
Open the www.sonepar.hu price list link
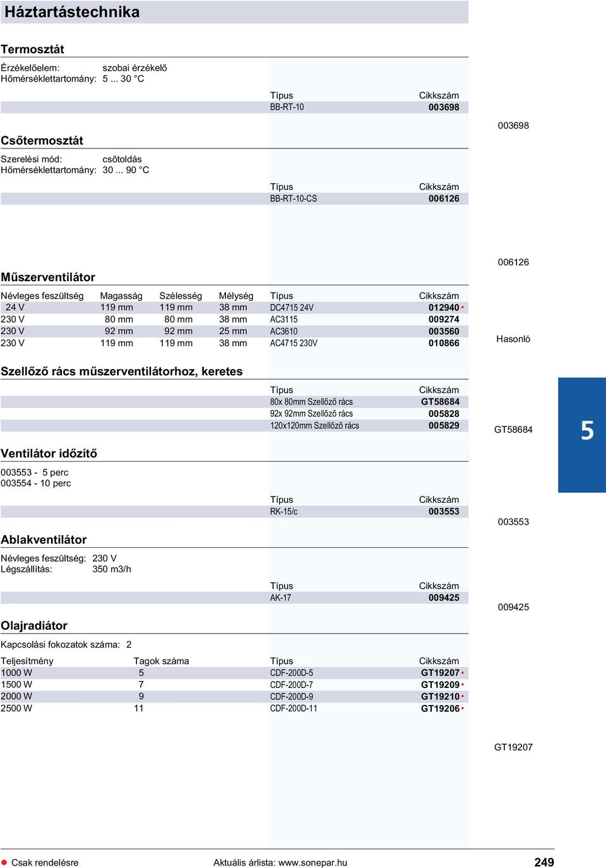(312, 862)
